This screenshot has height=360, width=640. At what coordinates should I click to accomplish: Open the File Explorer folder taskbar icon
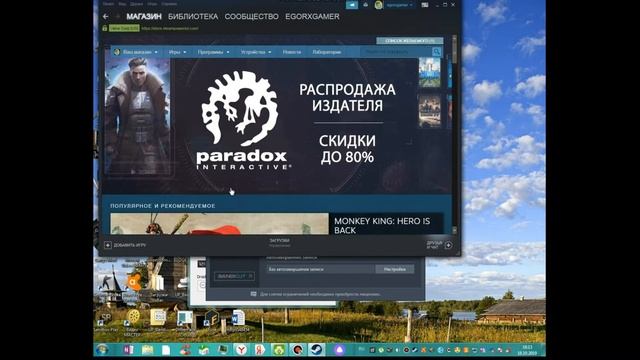point(147,350)
